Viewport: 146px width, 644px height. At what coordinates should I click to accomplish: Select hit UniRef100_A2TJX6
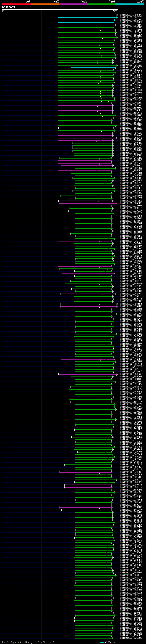click(x=131, y=65)
